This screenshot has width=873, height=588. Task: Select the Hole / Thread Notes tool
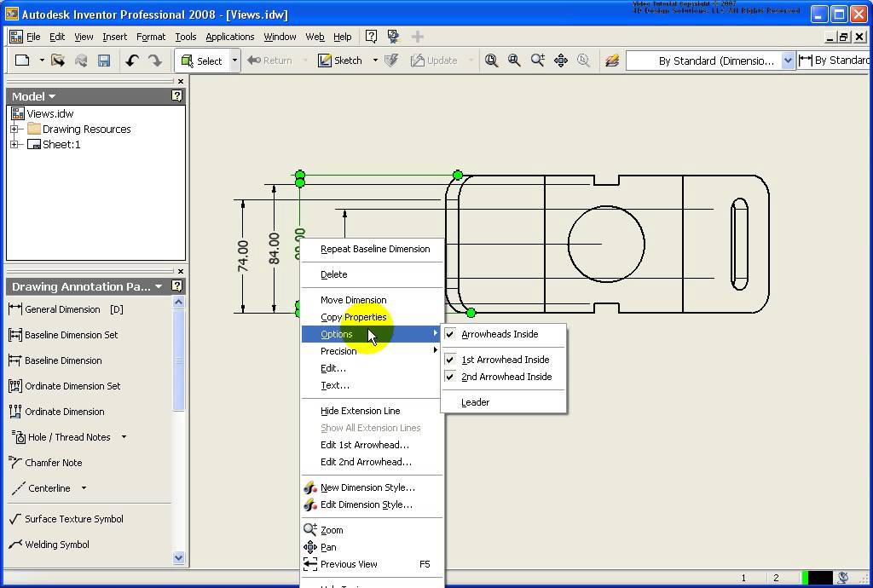[61, 437]
